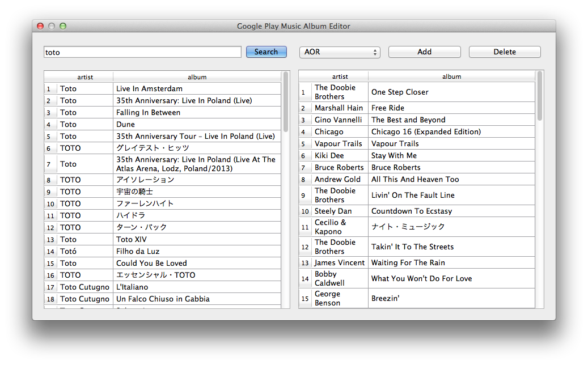Select the "Free Ride" album
This screenshot has width=588, height=365.
pyautogui.click(x=451, y=108)
